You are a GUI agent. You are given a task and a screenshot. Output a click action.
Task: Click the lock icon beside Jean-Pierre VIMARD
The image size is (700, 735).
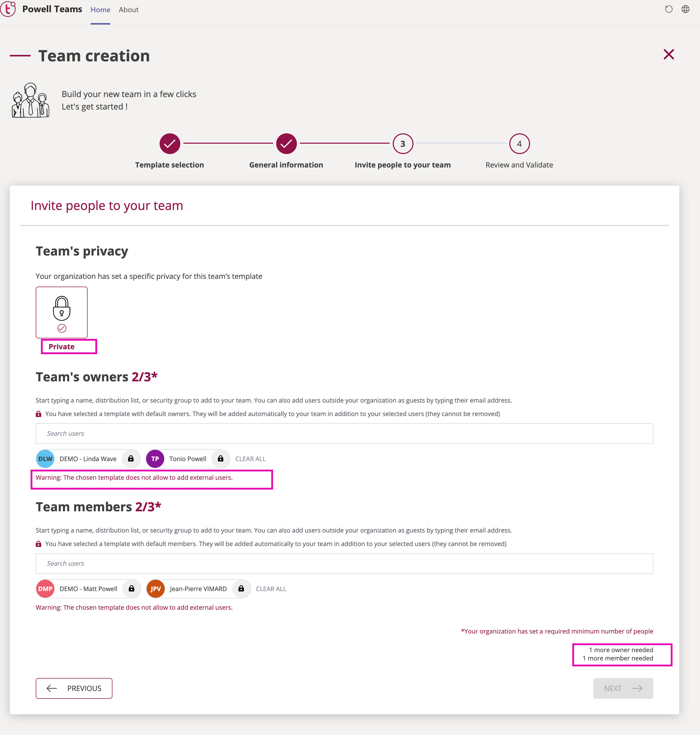pos(241,588)
